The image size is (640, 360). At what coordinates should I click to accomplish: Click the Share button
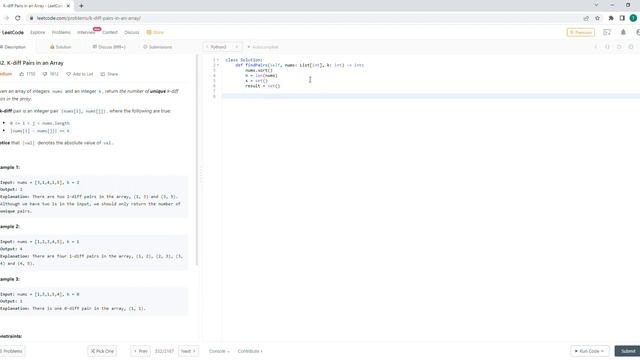(109, 74)
